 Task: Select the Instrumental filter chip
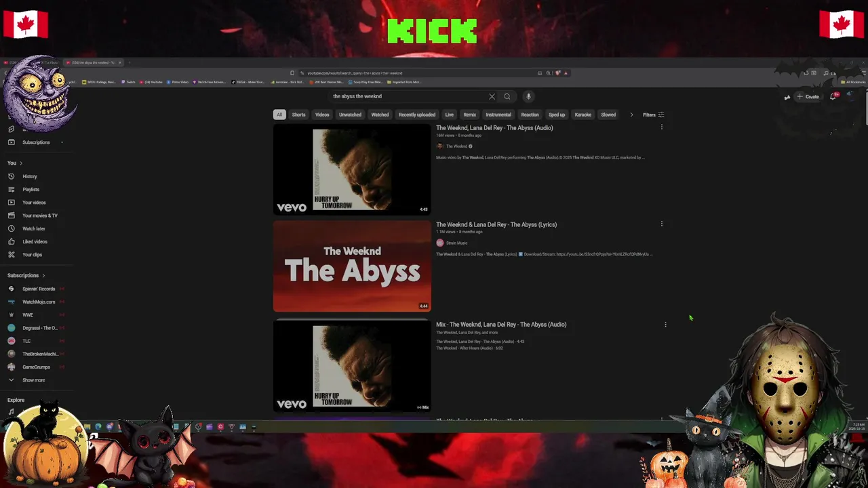coord(498,115)
